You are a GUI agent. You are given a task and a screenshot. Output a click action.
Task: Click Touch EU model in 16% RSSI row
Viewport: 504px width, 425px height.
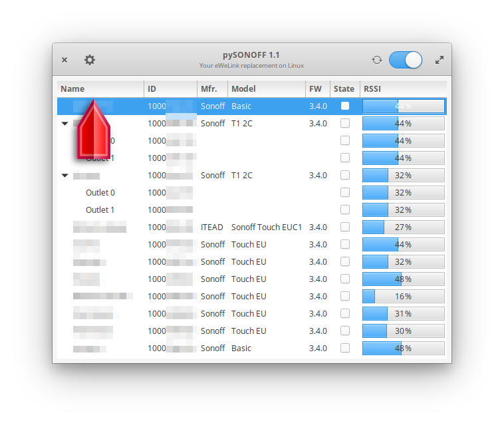click(x=249, y=297)
